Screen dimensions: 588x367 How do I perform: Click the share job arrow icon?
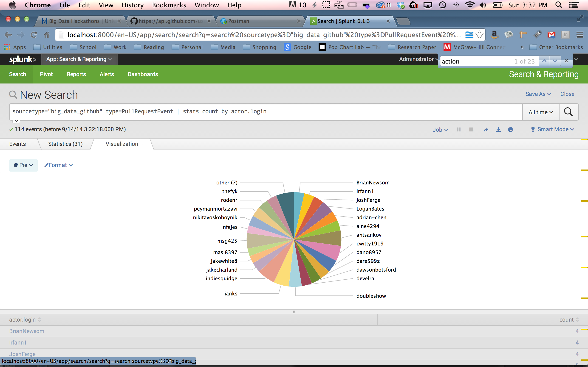click(x=486, y=129)
